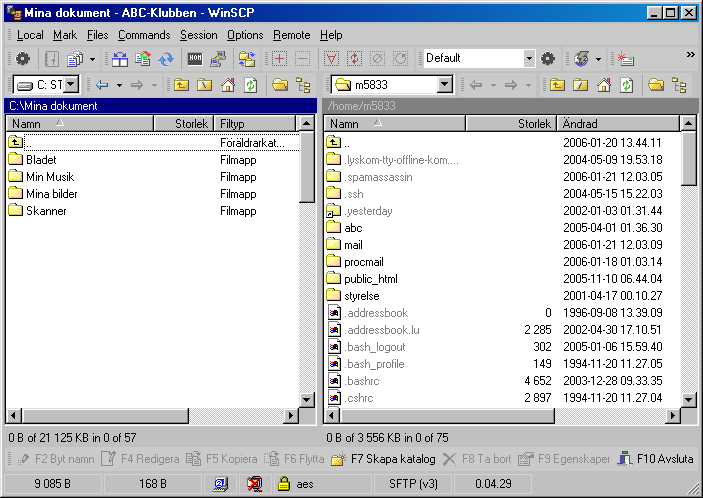
Task: Open the local drive C: dropdown
Action: point(71,85)
